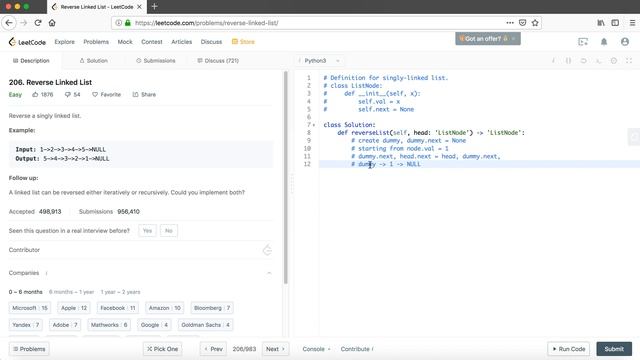The width and height of the screenshot is (640, 360).
Task: Go to the next problem with Next
Action: [275, 349]
